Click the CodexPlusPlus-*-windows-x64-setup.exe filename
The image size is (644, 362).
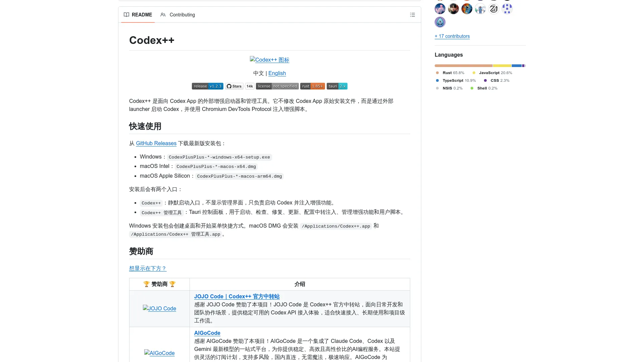point(219,157)
